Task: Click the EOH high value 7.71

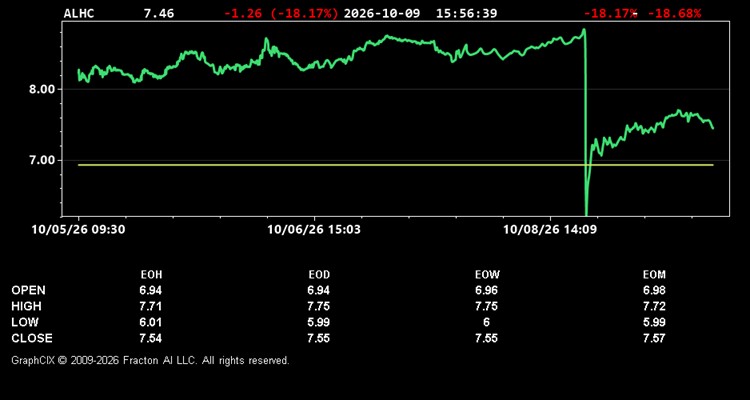Action: pos(151,306)
